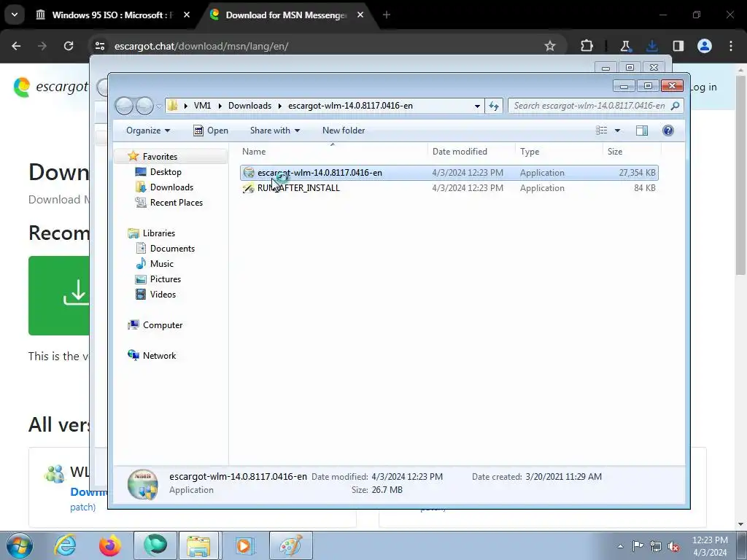Image resolution: width=747 pixels, height=560 pixels.
Task: Click the arrow after Downloads breadcrumb
Action: (x=279, y=106)
